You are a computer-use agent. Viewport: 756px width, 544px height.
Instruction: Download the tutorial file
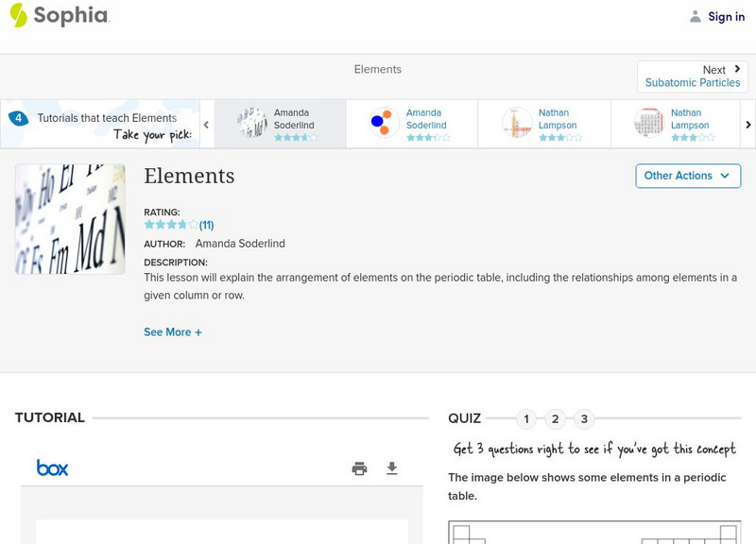[392, 468]
